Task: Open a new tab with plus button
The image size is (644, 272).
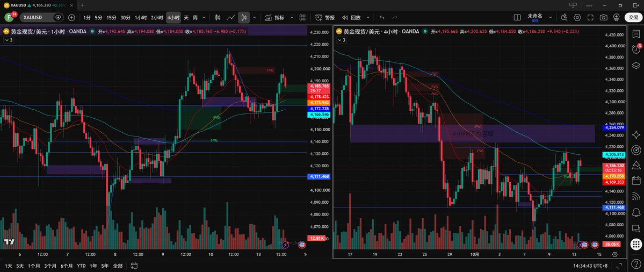Action: (83, 5)
